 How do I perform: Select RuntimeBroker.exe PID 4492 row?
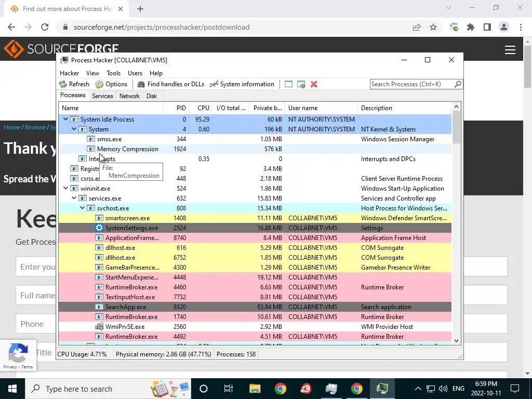point(255,337)
